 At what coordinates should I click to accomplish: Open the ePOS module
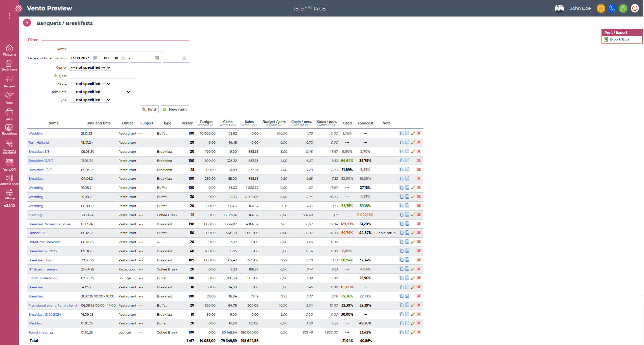9,114
